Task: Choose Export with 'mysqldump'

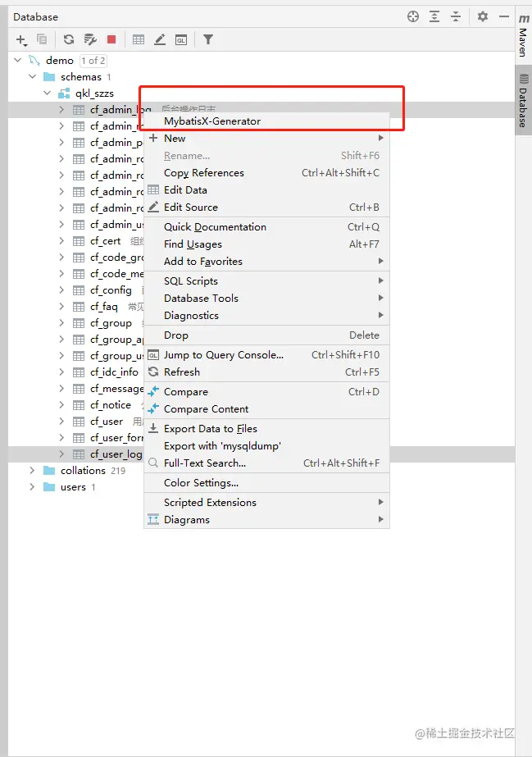Action: 266,446
